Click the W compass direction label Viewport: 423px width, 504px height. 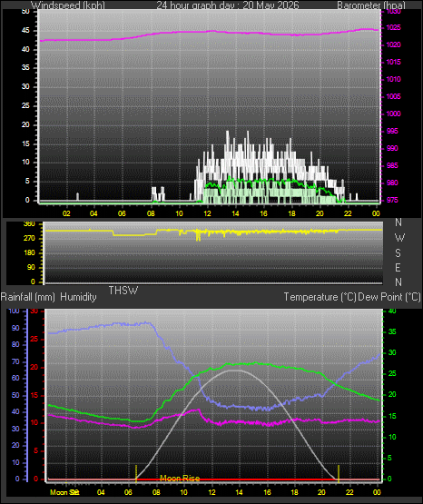click(399, 238)
